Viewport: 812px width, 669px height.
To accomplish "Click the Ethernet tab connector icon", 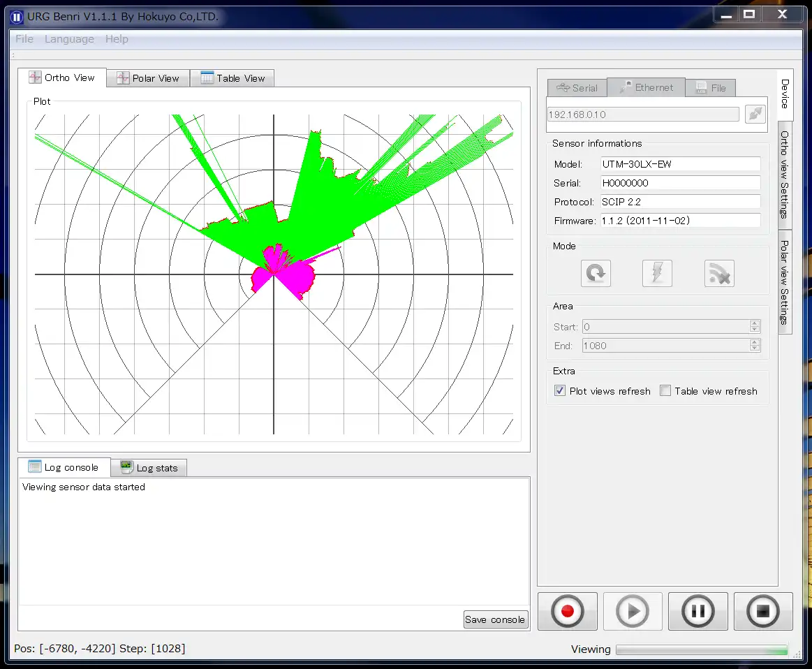I will (626, 87).
